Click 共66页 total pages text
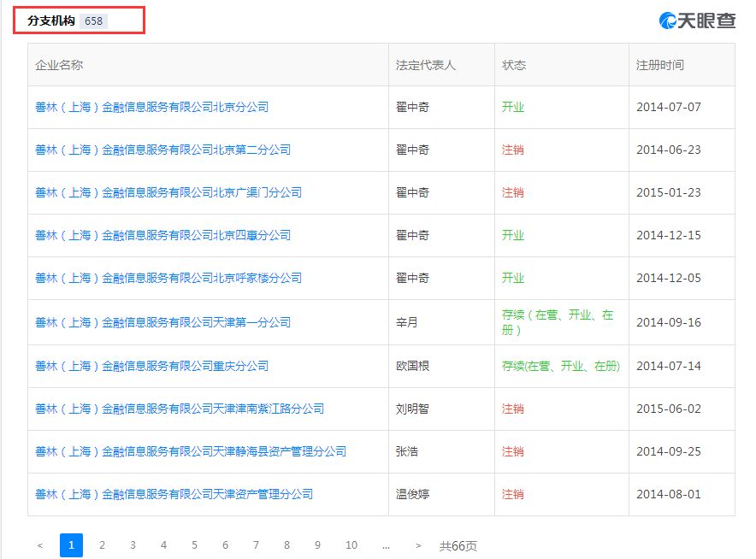 pos(458,546)
